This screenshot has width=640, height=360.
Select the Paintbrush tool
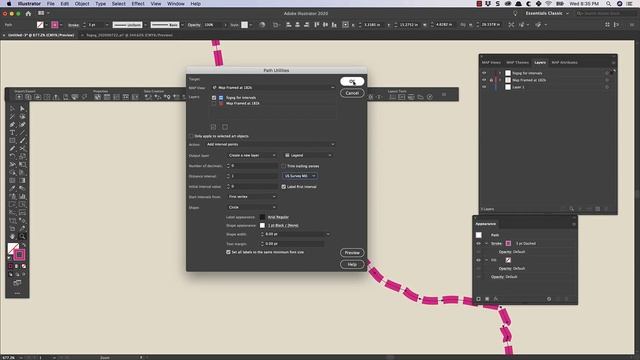click(22, 140)
